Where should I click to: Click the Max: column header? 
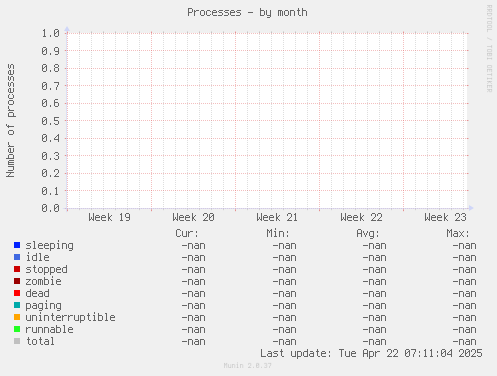click(x=458, y=233)
